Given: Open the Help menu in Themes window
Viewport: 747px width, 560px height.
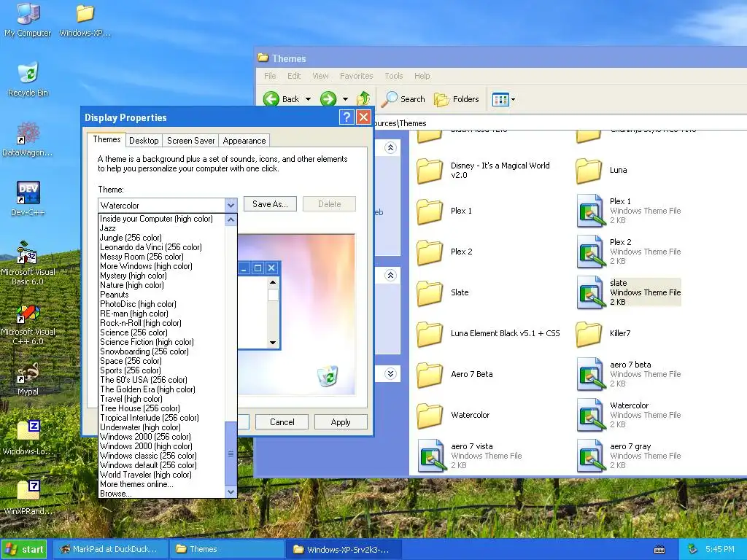Looking at the screenshot, I should pyautogui.click(x=422, y=76).
